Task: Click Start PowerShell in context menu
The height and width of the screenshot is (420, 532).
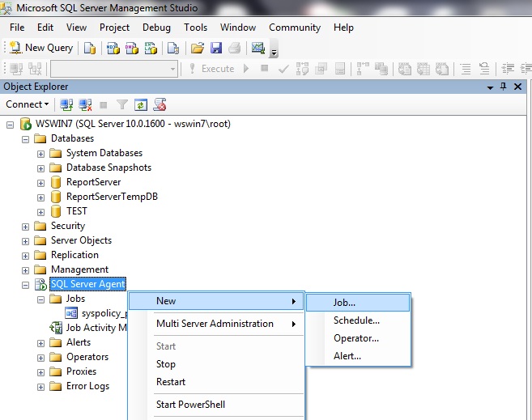Action: (190, 405)
